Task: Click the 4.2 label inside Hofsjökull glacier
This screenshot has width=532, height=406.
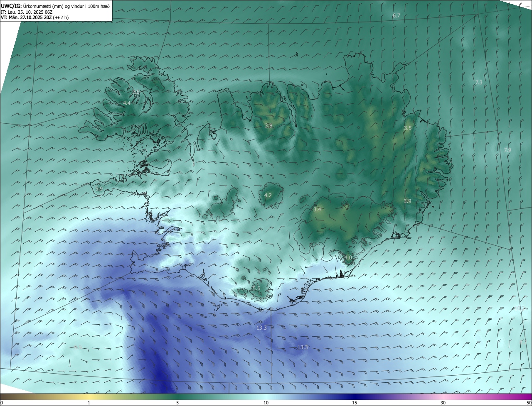Action: click(268, 195)
